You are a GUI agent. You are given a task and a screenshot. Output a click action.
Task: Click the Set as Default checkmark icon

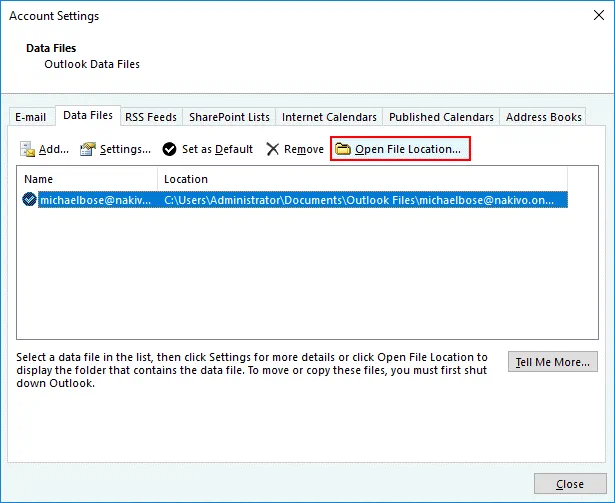tap(170, 149)
